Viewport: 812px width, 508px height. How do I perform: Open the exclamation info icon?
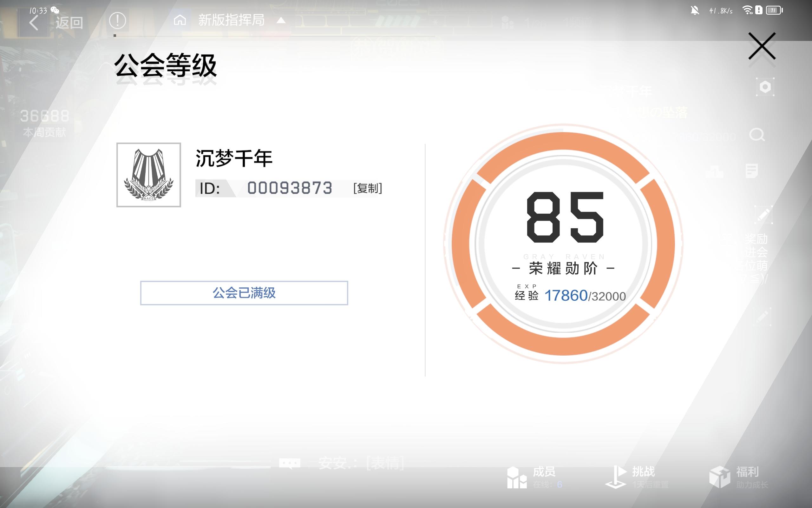[x=117, y=21]
